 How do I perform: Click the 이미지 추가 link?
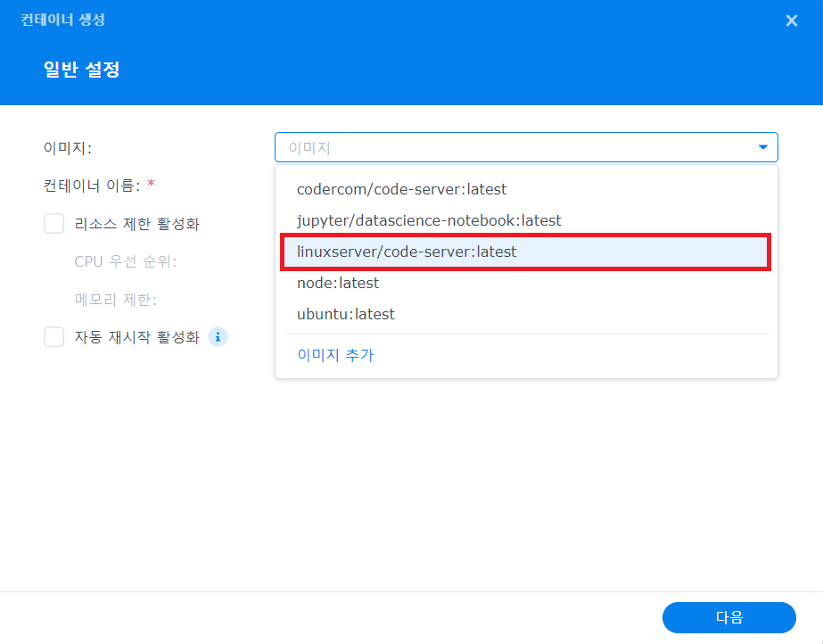(x=335, y=355)
